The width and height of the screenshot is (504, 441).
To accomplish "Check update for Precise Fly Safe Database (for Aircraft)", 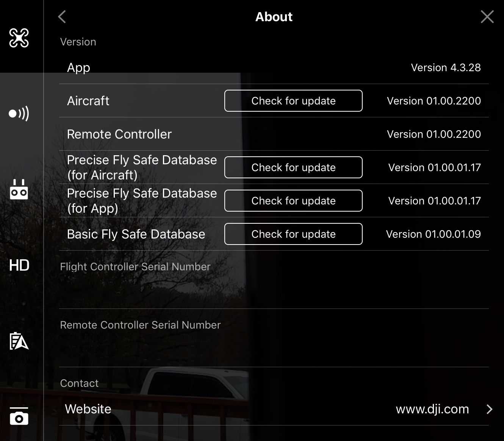I will pos(293,167).
